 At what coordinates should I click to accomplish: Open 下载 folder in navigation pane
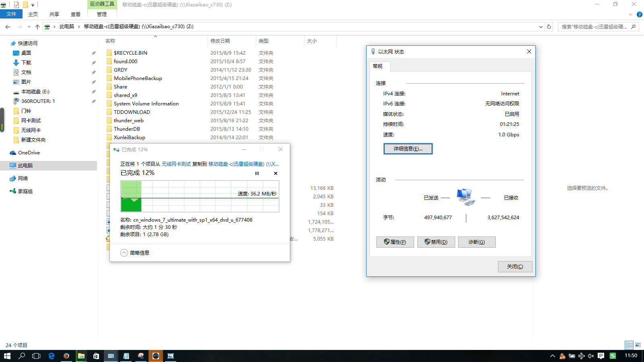point(26,63)
